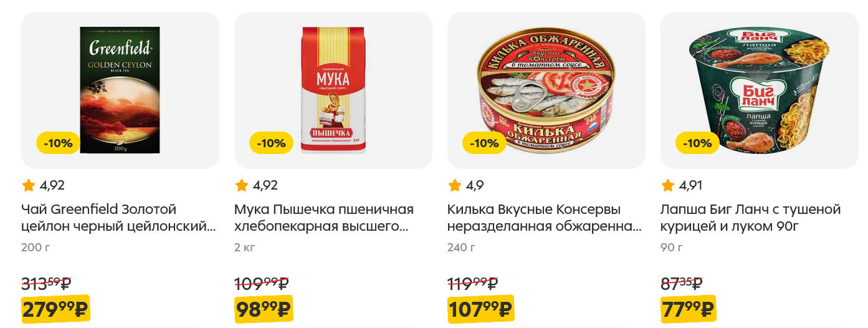Open Лапша Биг Ланч с тушеной курицей title

[x=751, y=218]
